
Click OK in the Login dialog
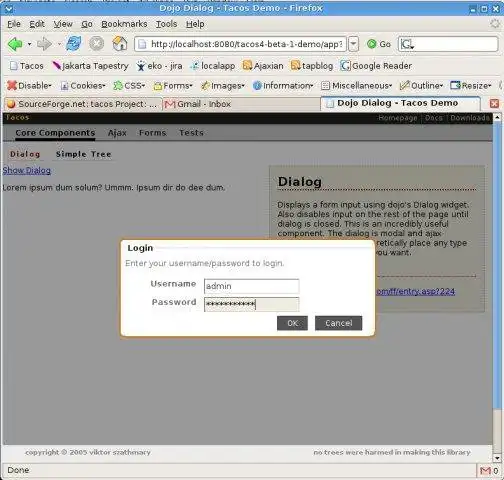pos(292,323)
